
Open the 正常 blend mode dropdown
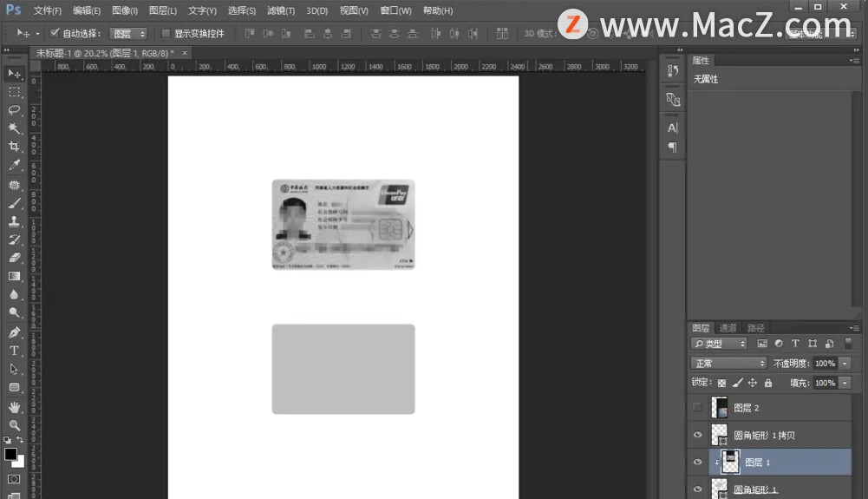(x=728, y=363)
